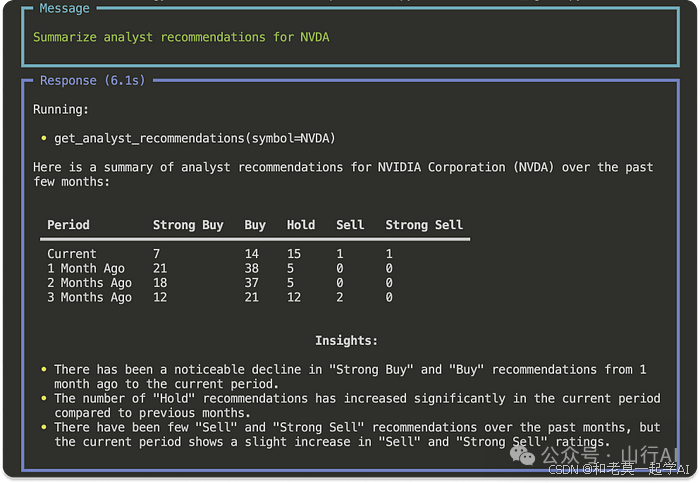700x483 pixels.
Task: Click the "Period" column header
Action: [68, 225]
